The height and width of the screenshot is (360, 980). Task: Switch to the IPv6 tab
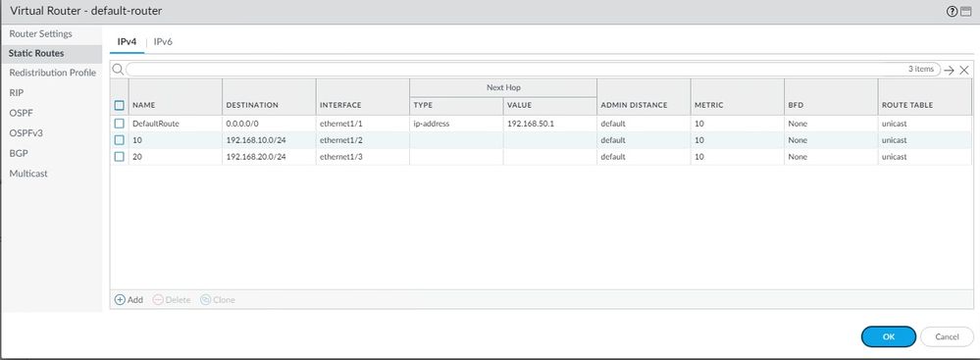pos(163,42)
